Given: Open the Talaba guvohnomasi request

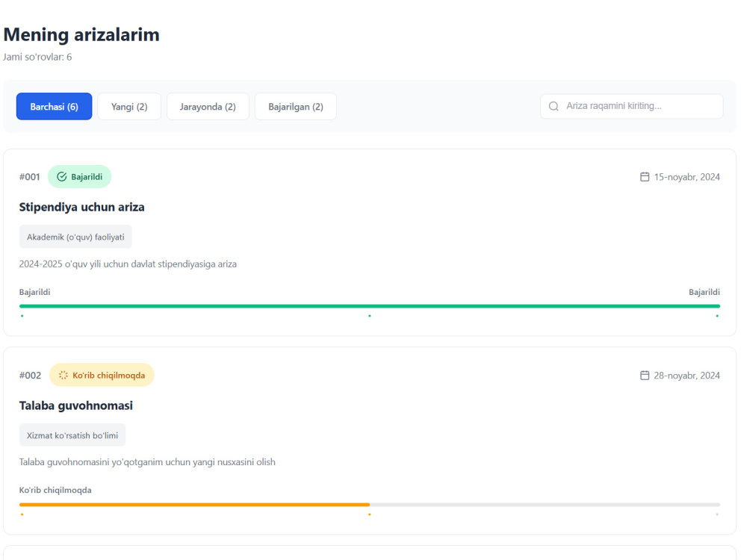Looking at the screenshot, I should pos(75,405).
